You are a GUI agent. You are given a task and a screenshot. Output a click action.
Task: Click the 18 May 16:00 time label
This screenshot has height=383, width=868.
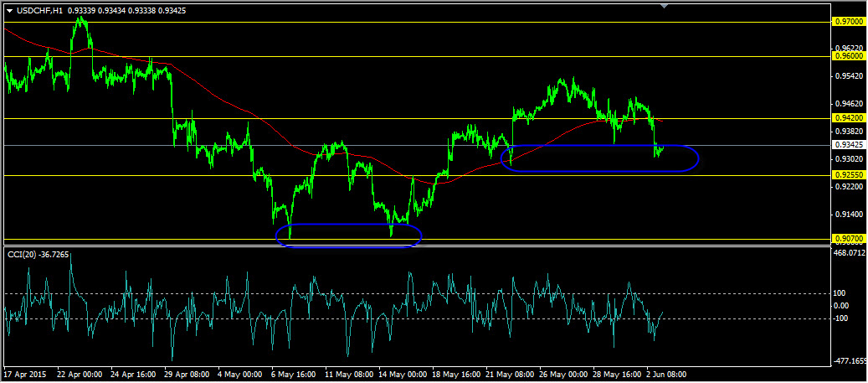pos(456,374)
